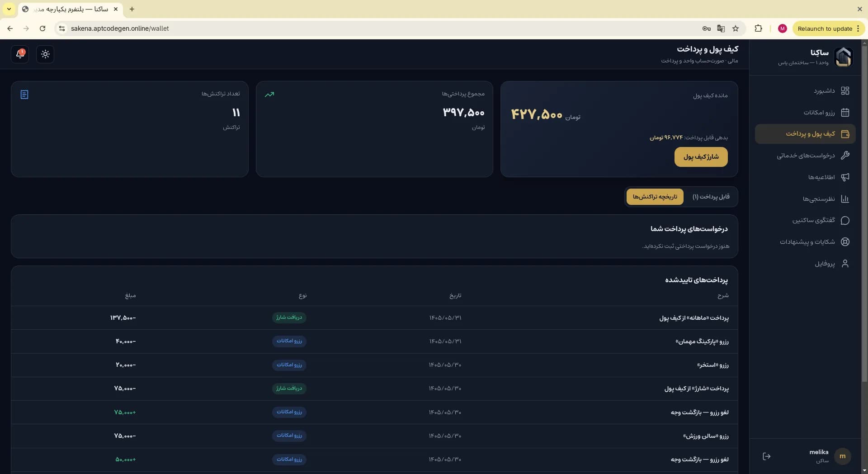Click the green ۵۰,۰۰۰+ refund amount
This screenshot has width=868, height=474.
pyautogui.click(x=125, y=460)
